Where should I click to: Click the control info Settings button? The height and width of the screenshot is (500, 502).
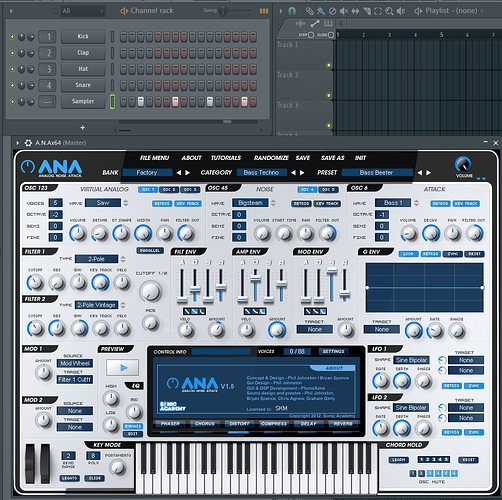pos(333,351)
